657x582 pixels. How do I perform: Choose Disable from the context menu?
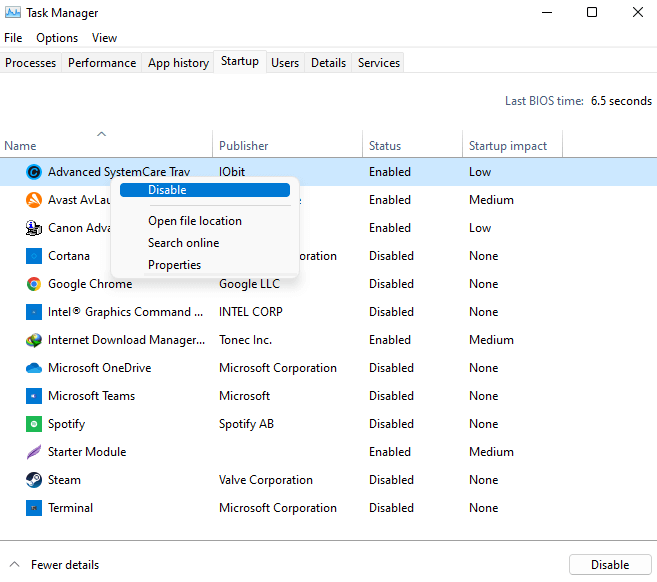tap(167, 190)
